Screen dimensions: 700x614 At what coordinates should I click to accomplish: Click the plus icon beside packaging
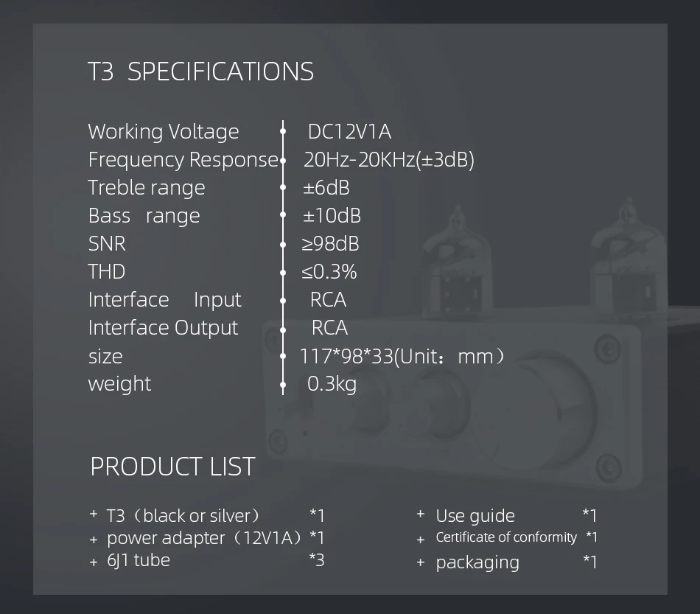point(420,562)
